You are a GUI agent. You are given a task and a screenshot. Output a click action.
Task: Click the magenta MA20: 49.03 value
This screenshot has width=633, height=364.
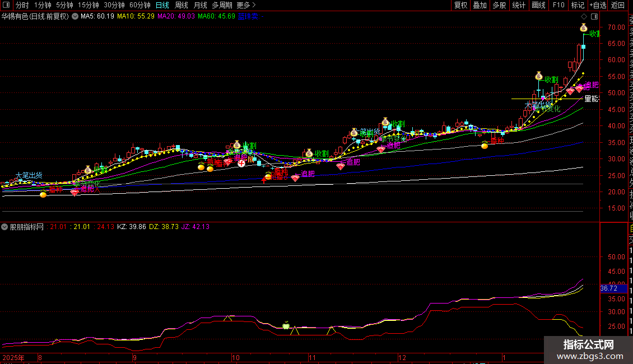(x=176, y=17)
